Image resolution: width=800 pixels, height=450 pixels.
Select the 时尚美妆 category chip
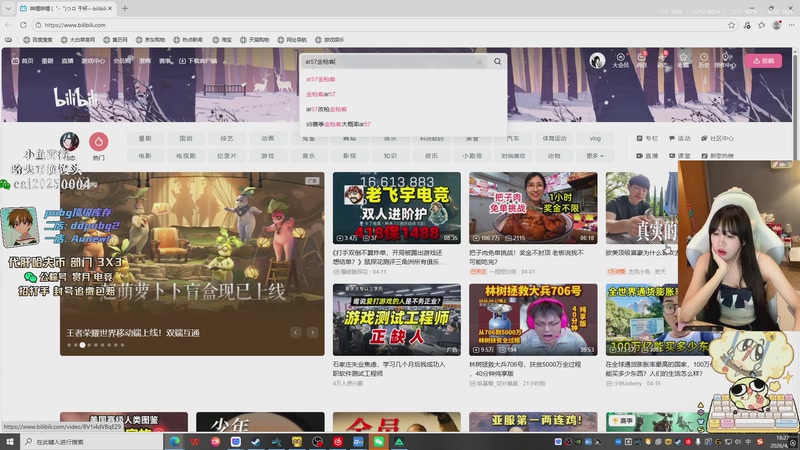pos(513,156)
